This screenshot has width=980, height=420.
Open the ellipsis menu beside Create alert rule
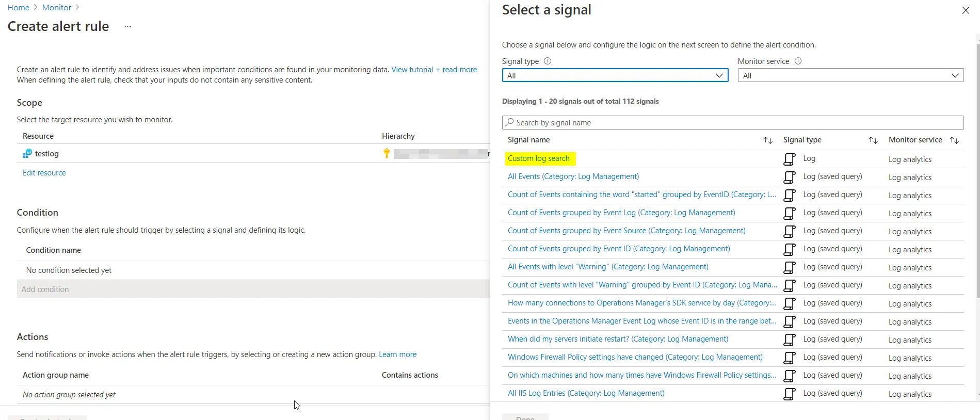pyautogui.click(x=127, y=26)
